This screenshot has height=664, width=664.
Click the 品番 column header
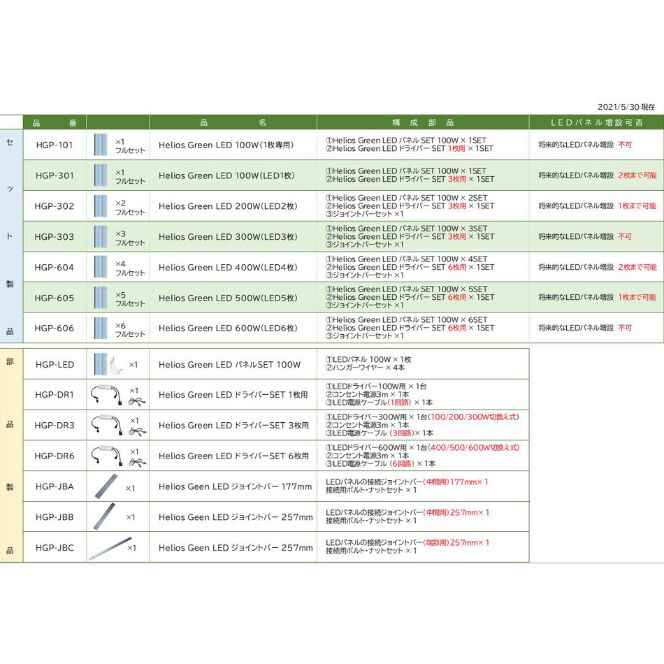coord(55,122)
